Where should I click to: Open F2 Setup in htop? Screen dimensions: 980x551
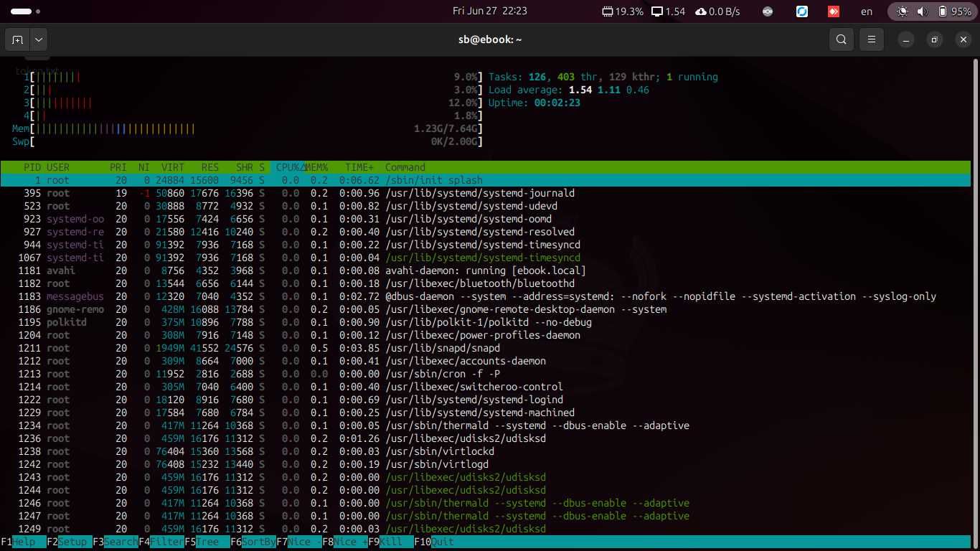[x=70, y=542]
